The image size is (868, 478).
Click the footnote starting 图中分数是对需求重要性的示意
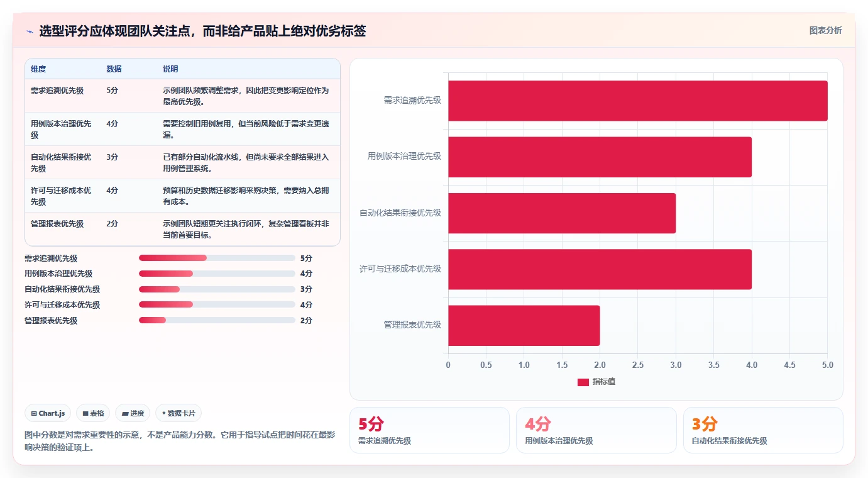pyautogui.click(x=180, y=441)
